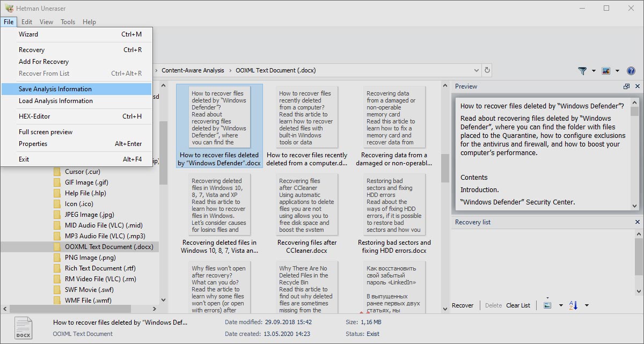
Task: Click the refresh button next to address bar
Action: pyautogui.click(x=487, y=70)
